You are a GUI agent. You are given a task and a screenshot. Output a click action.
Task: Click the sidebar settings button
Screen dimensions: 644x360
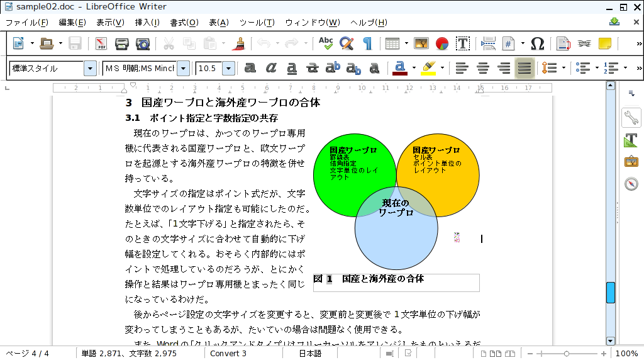point(631,94)
